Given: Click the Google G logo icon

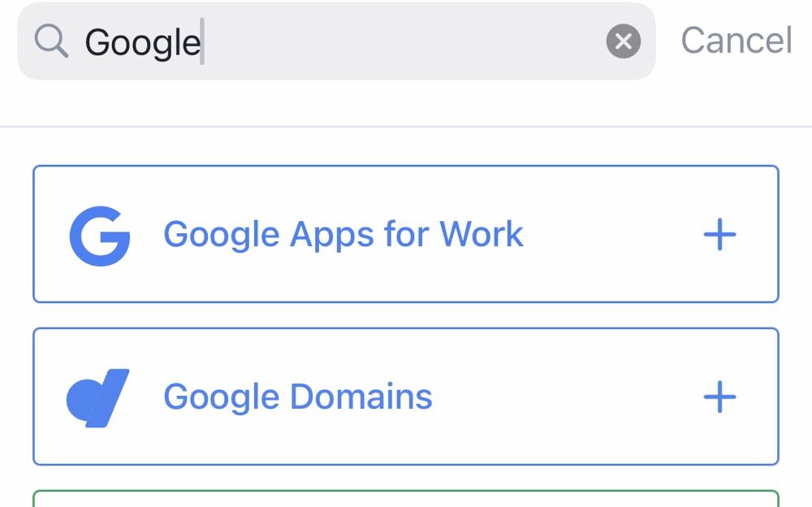Looking at the screenshot, I should pos(100,236).
